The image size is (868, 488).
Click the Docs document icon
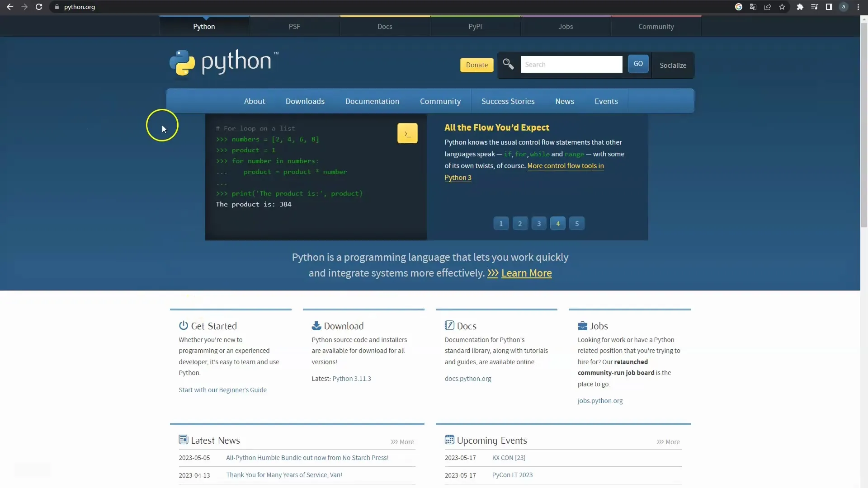(449, 325)
